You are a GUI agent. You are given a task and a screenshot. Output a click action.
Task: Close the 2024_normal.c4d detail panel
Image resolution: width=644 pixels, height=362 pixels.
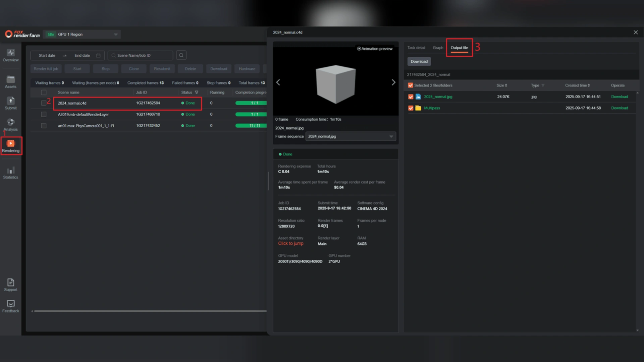point(636,32)
